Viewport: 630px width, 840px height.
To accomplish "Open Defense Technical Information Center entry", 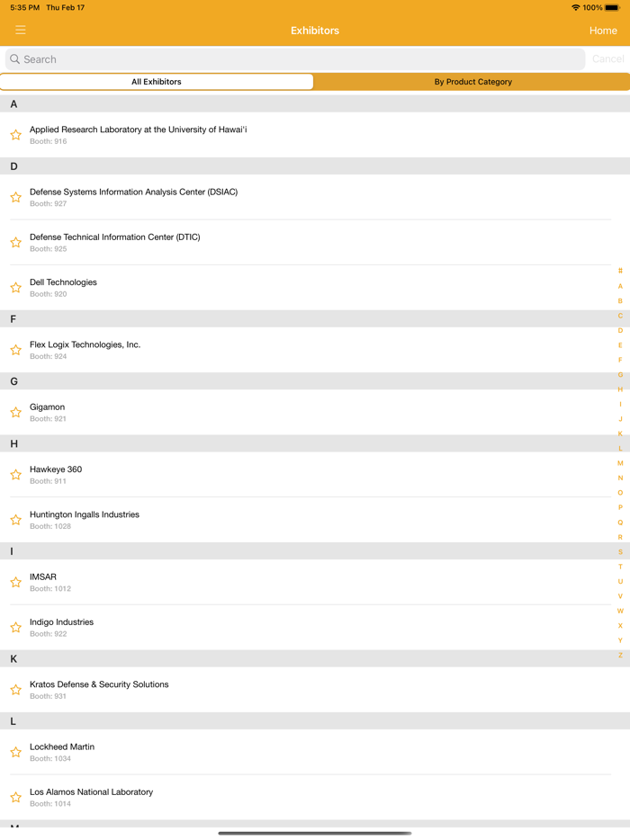I will coord(115,242).
